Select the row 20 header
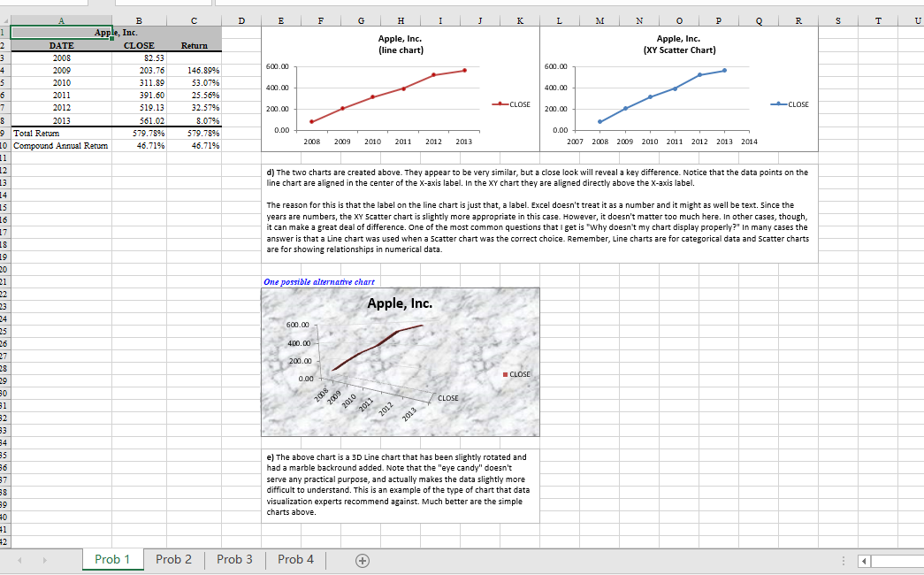Screen dimensions: 924x575 [4, 270]
